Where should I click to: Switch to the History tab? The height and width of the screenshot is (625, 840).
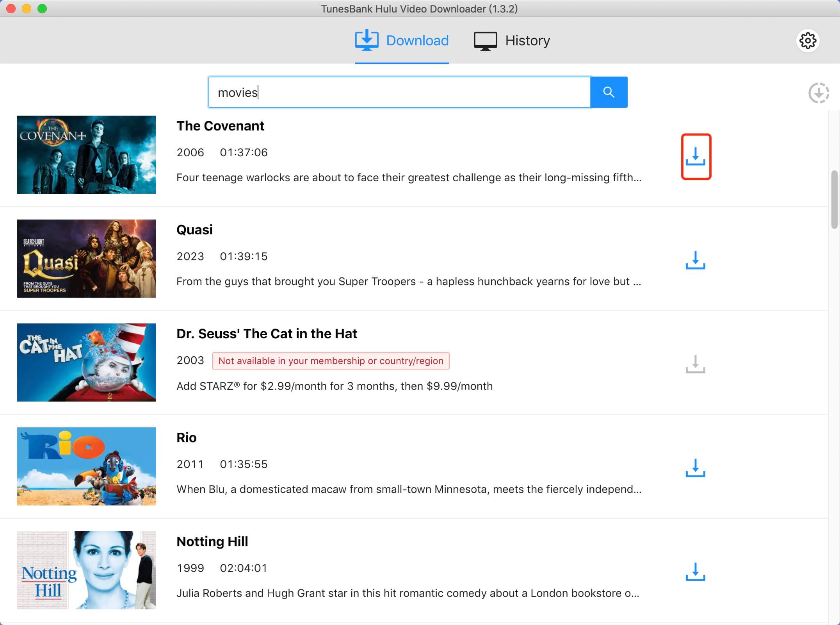tap(512, 41)
